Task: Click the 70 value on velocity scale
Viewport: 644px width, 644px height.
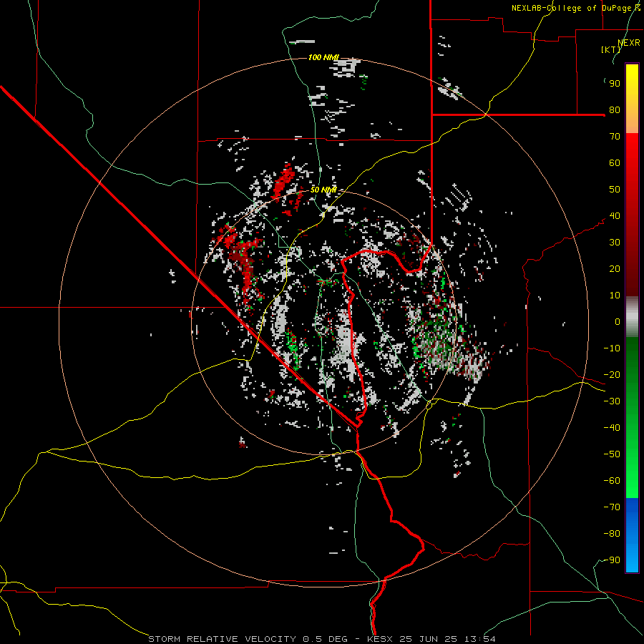Action: coord(615,137)
